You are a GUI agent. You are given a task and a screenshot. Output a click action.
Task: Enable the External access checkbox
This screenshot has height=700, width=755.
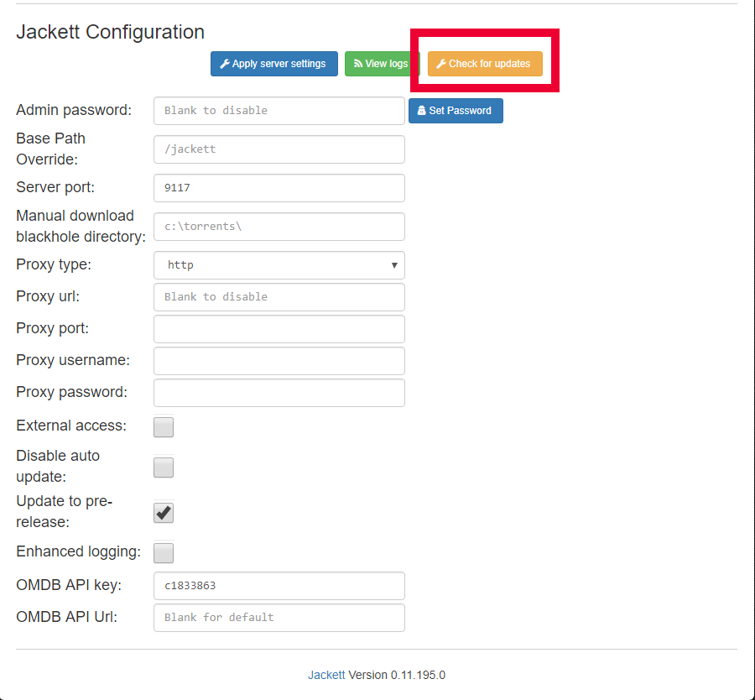coord(163,427)
